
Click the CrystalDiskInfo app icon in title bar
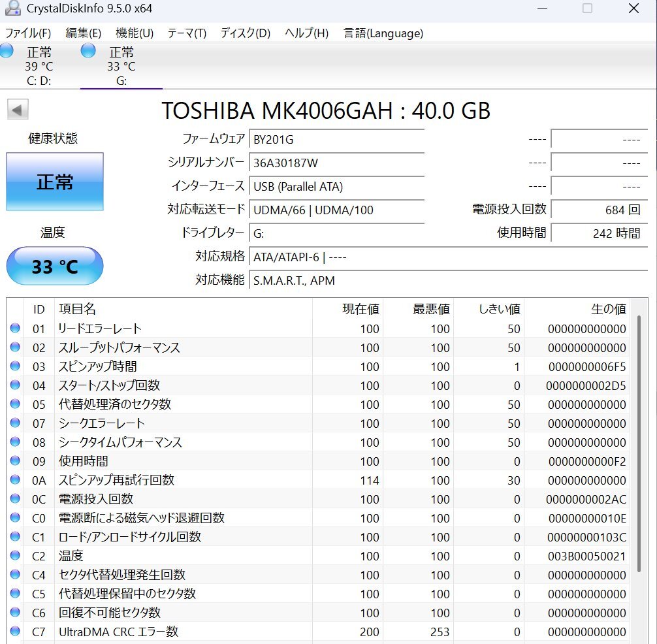[12, 8]
